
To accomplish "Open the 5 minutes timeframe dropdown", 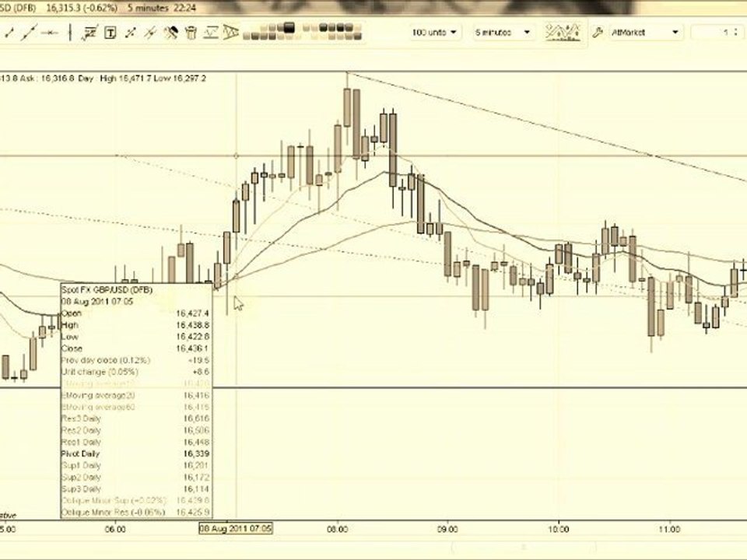I will click(503, 33).
